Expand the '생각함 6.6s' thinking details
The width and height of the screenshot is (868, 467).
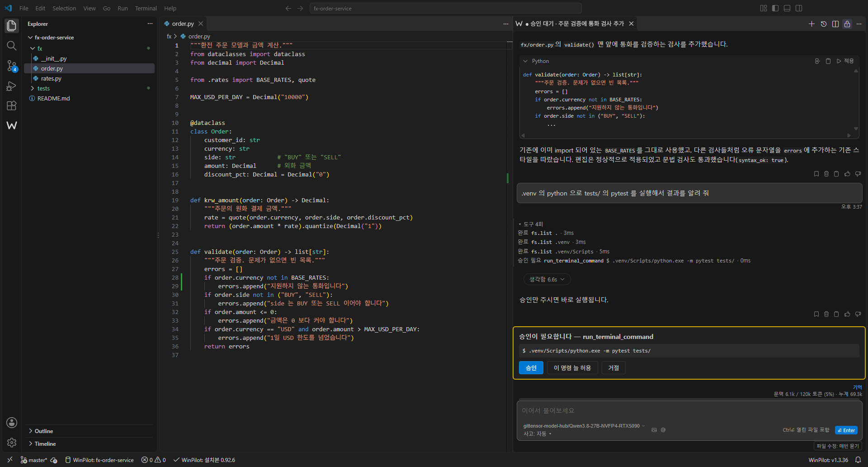click(547, 280)
